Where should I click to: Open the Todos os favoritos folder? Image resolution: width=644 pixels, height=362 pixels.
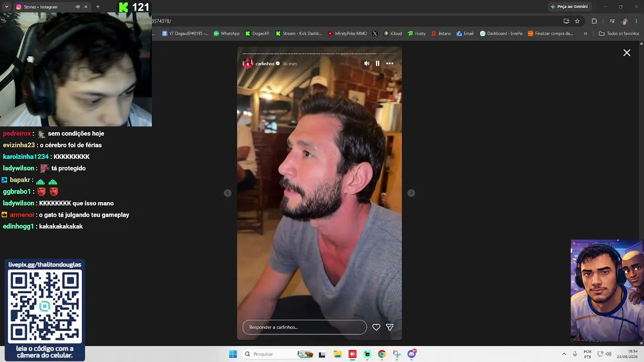pyautogui.click(x=619, y=34)
